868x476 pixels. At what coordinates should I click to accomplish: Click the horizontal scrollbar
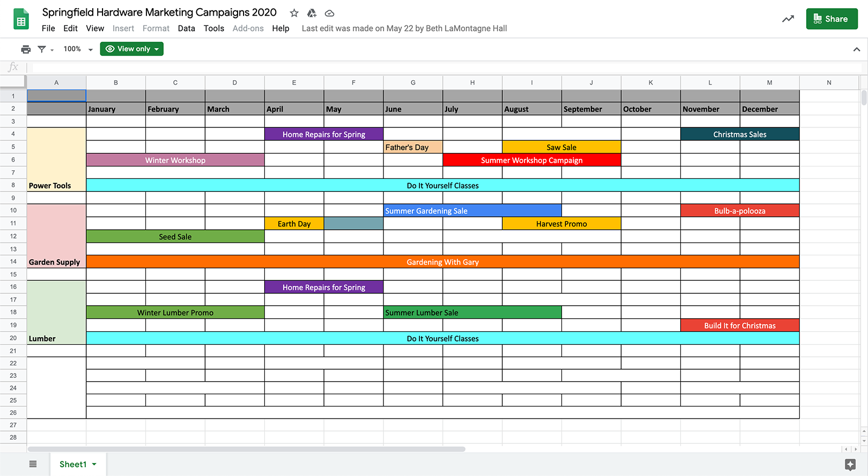pos(246,449)
